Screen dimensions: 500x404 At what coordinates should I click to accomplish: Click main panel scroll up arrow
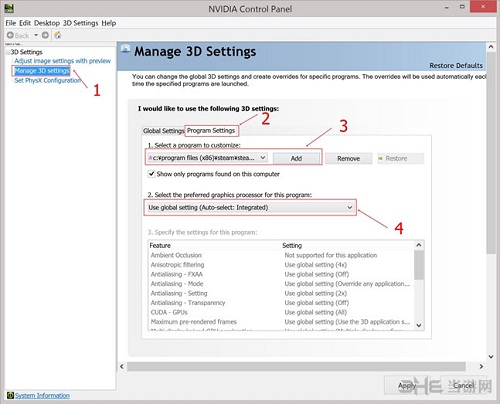pyautogui.click(x=491, y=47)
